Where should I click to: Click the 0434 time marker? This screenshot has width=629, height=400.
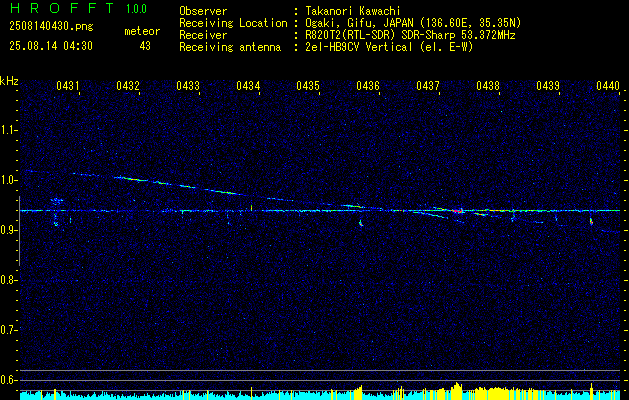click(x=248, y=86)
